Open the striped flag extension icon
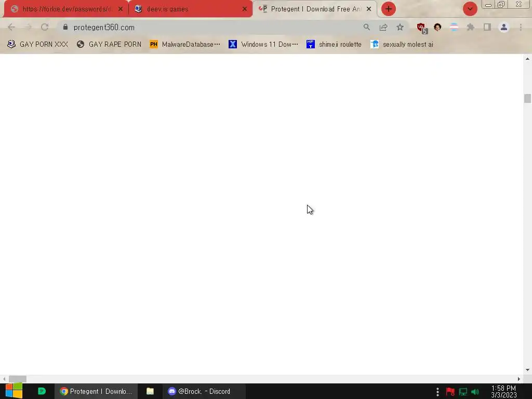This screenshot has height=399, width=532. tap(454, 27)
